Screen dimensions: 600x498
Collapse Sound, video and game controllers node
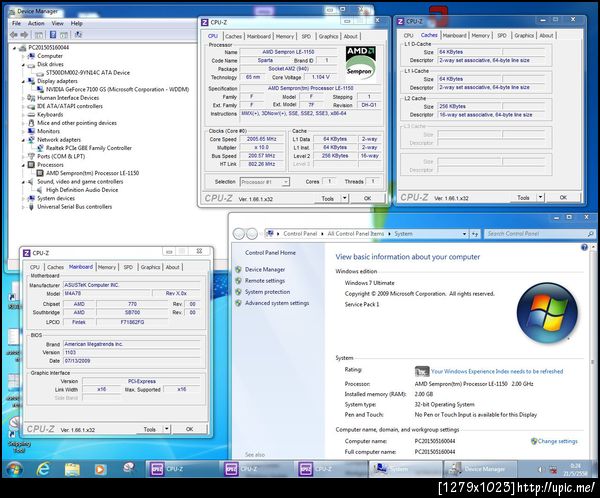click(x=23, y=182)
